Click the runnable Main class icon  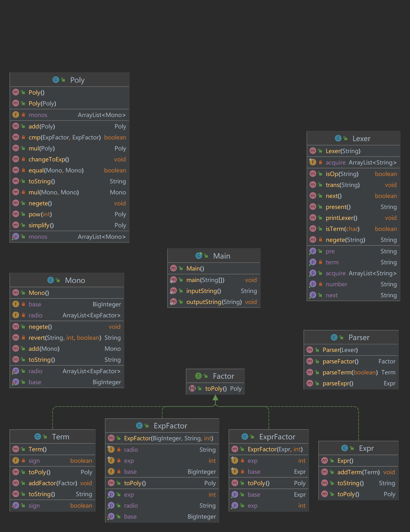[x=199, y=255]
